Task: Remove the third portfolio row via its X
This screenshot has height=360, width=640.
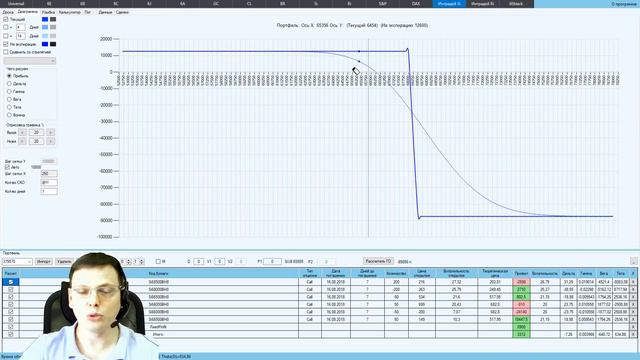Action: (x=633, y=297)
